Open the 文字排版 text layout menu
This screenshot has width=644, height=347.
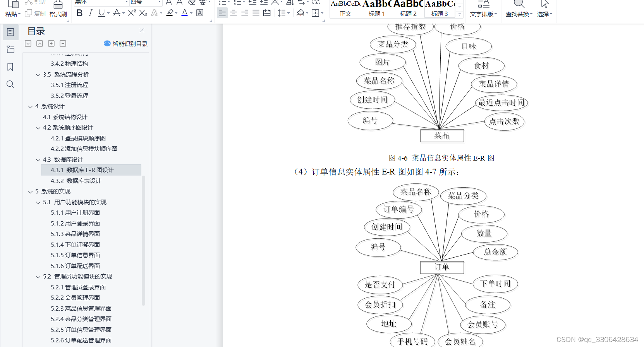(x=483, y=9)
